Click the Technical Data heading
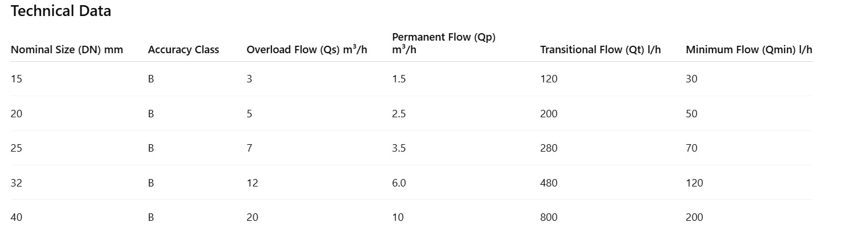Viewport: 868px width, 246px height. (61, 11)
